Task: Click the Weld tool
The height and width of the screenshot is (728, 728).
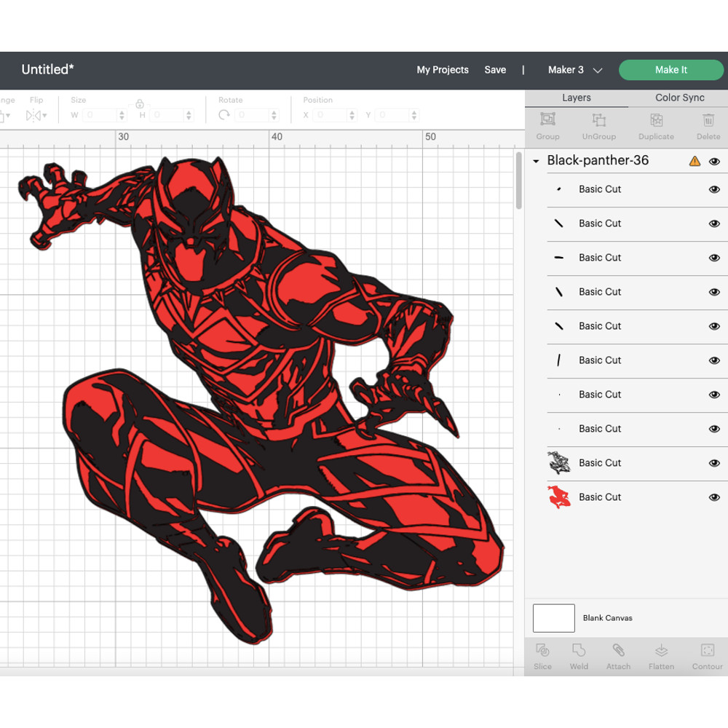Action: pyautogui.click(x=579, y=655)
